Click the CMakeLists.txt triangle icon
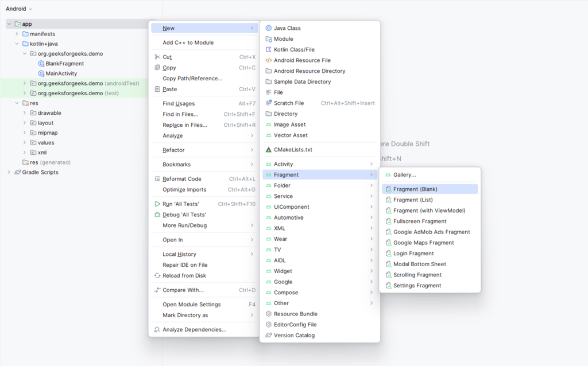Image resolution: width=588 pixels, height=366 pixels. (269, 150)
